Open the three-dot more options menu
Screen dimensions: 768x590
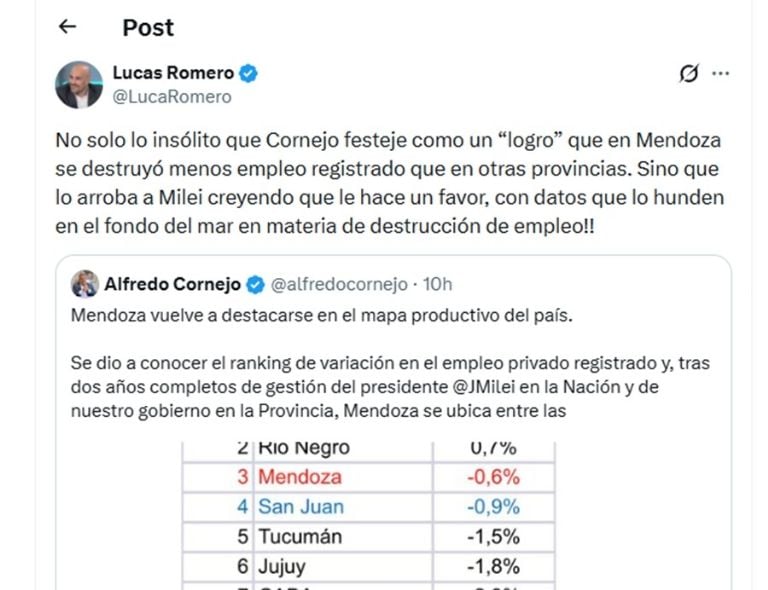[x=721, y=73]
